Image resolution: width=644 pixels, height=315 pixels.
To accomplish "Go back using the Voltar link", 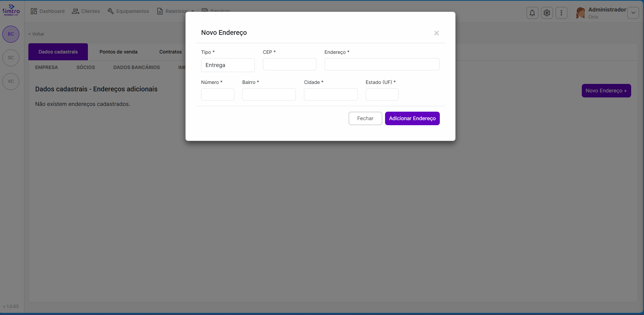I will [37, 34].
